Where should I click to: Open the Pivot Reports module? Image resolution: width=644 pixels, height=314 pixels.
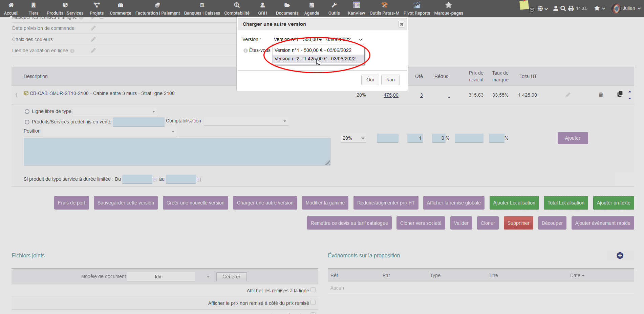(416, 8)
